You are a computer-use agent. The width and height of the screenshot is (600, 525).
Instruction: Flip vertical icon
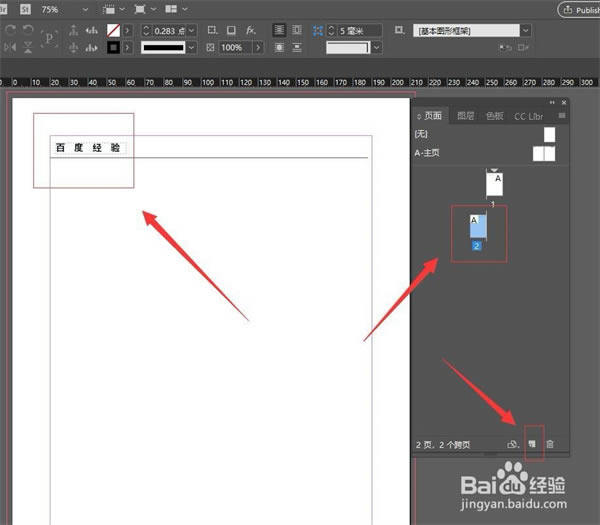(28, 47)
